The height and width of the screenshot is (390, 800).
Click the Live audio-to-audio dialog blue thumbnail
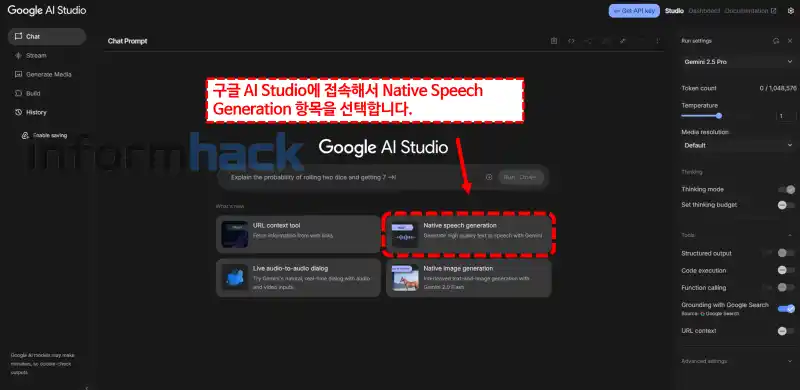(x=235, y=277)
